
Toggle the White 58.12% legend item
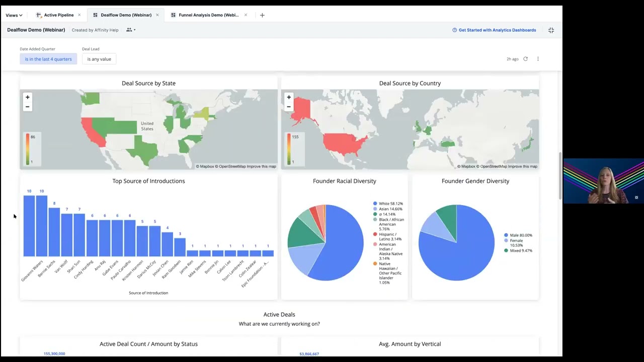pos(388,204)
